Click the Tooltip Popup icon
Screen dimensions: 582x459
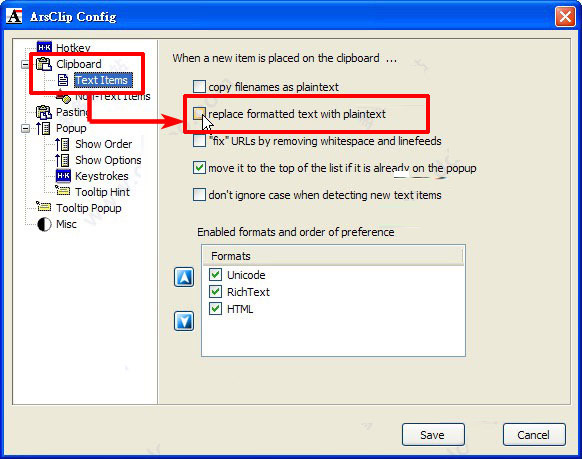pos(44,206)
